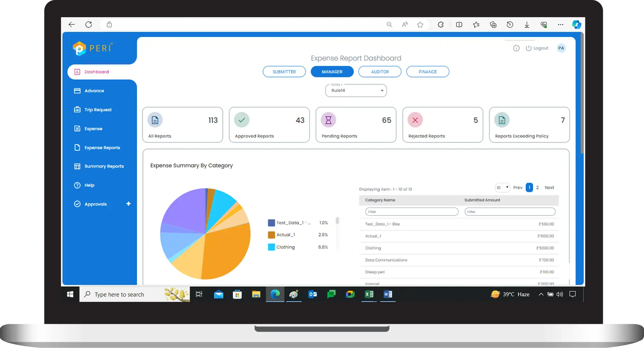Open Summary Reports in the sidebar
The width and height of the screenshot is (644, 348).
[x=104, y=166]
